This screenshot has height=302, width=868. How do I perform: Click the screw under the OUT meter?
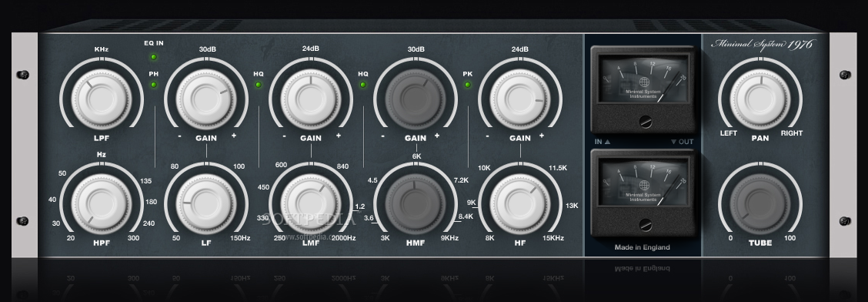[x=645, y=224]
